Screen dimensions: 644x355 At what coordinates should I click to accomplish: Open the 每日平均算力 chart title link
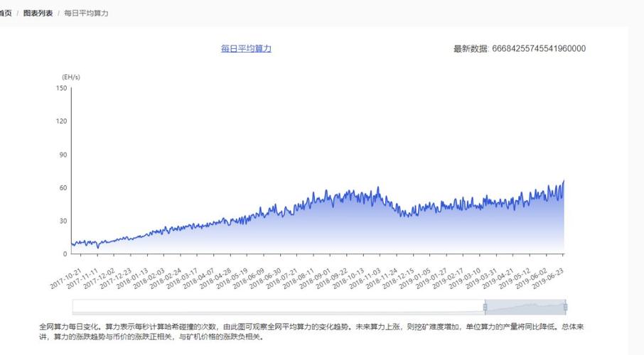point(246,48)
